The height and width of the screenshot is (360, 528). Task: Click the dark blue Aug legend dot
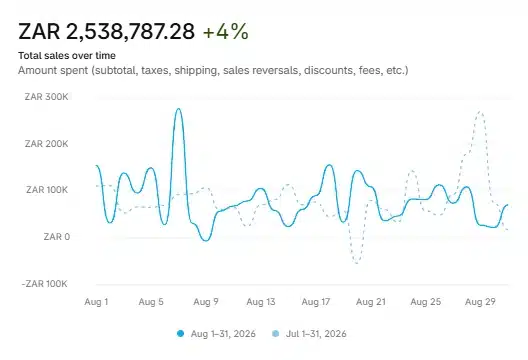click(180, 334)
